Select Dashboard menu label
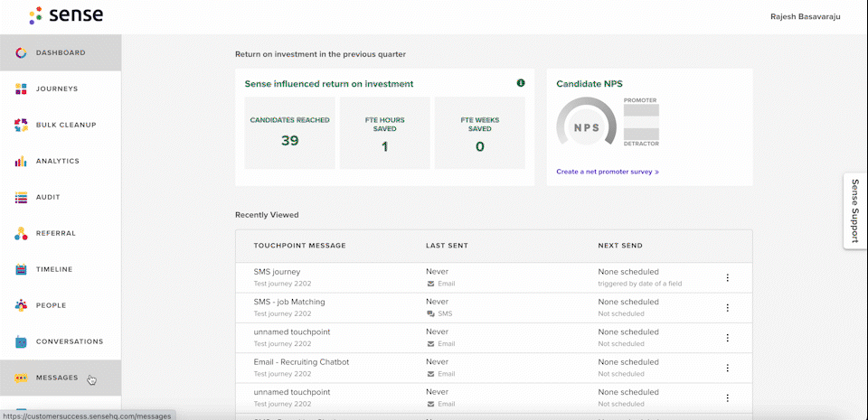868x420 pixels. [61, 53]
